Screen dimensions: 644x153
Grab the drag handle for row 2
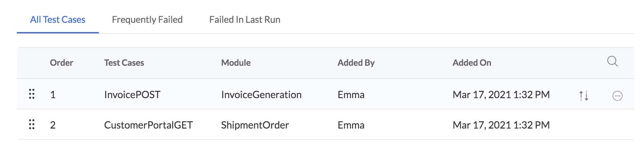pos(32,125)
